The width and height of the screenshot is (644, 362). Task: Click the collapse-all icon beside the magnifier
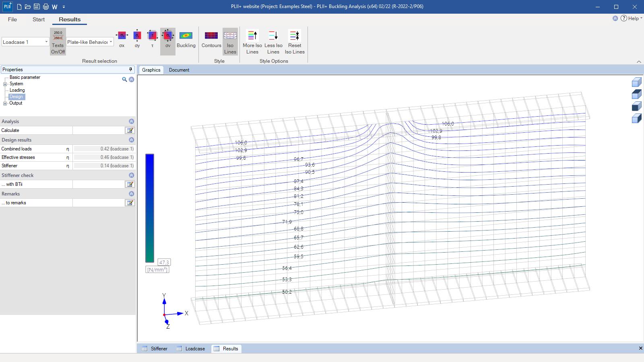pyautogui.click(x=131, y=80)
